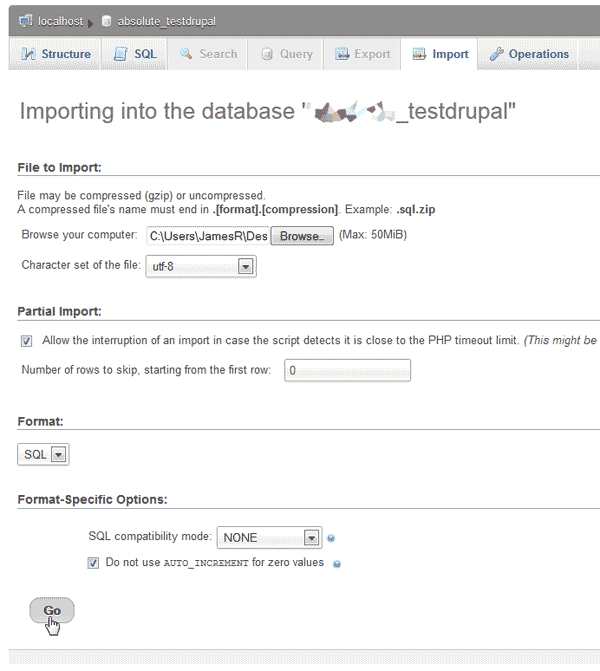Open the Search tab
Image resolution: width=600 pixels, height=671 pixels.
[209, 54]
